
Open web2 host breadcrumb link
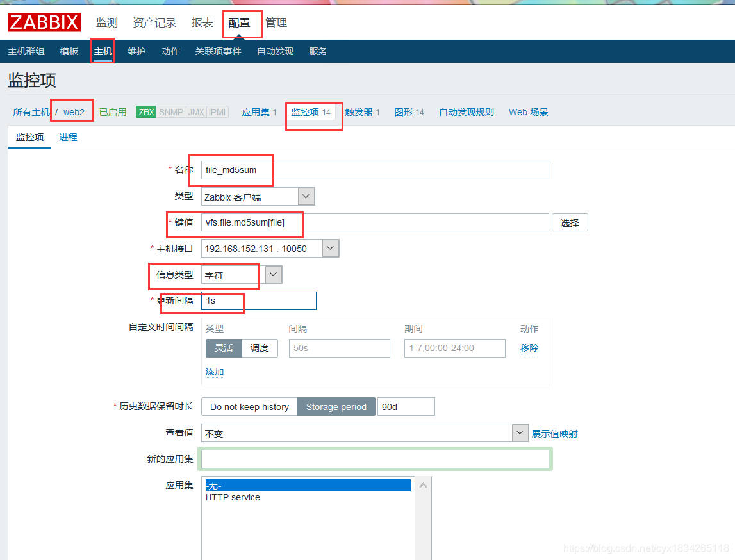pyautogui.click(x=74, y=112)
